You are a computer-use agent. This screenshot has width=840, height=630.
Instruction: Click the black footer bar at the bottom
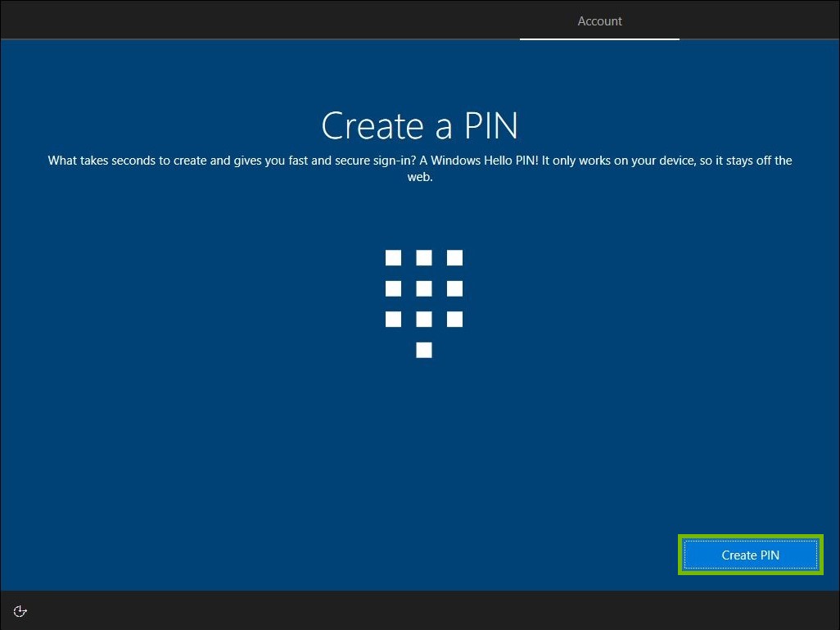(x=420, y=610)
